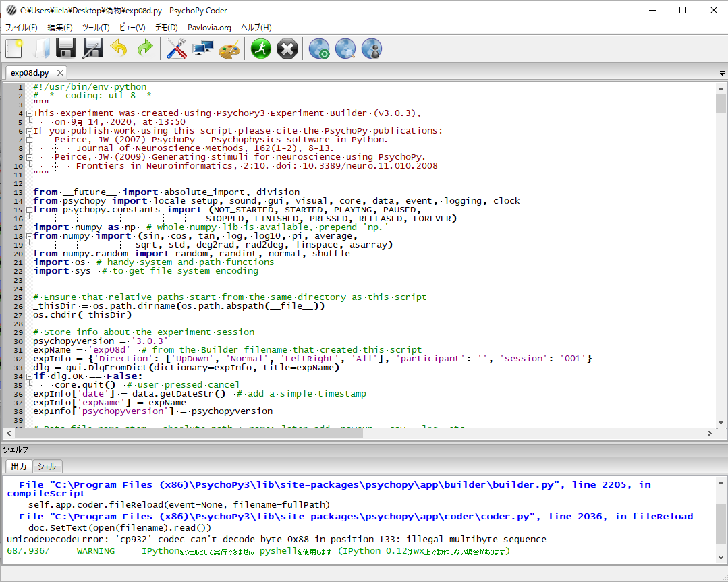Run the script with the green runner icon
This screenshot has height=582, width=728.
pos(261,49)
